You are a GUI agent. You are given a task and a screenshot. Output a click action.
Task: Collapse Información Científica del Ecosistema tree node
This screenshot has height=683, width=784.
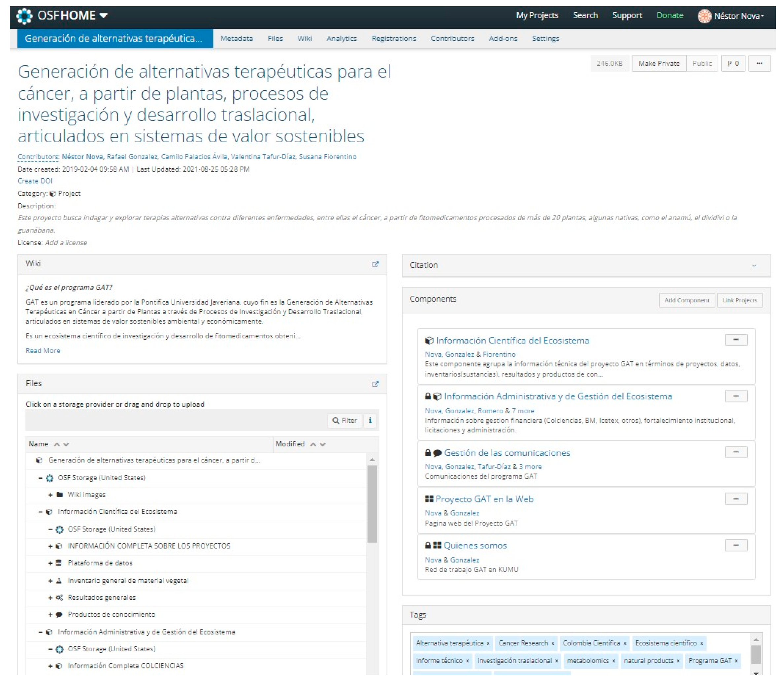coord(40,511)
